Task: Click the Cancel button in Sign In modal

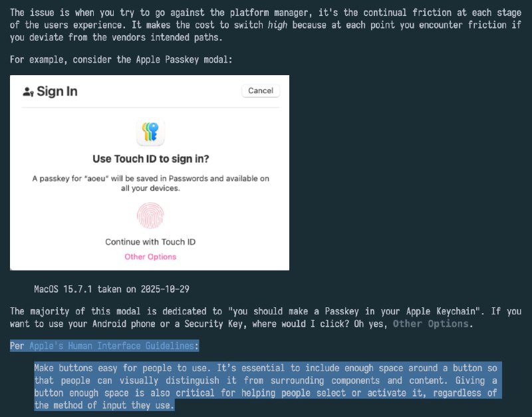Action: 261,90
